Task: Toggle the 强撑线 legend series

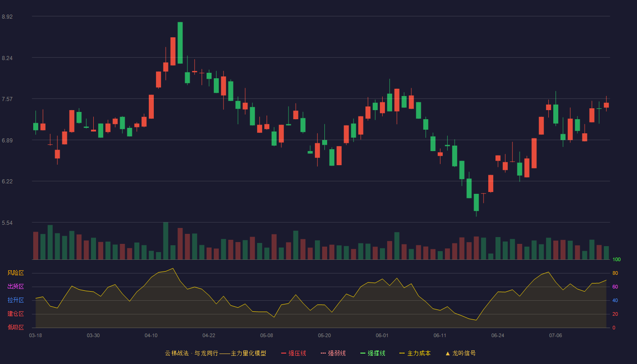Action: pos(373,353)
